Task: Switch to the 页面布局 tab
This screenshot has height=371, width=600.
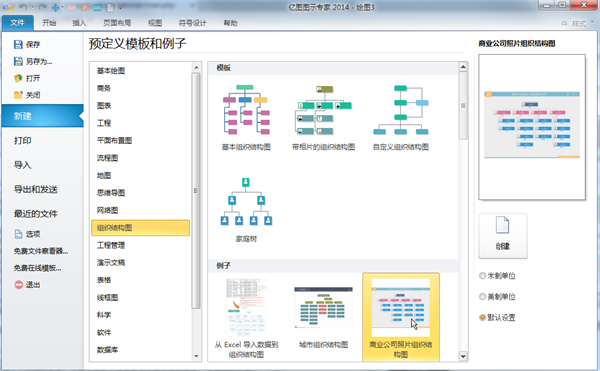Action: tap(117, 23)
